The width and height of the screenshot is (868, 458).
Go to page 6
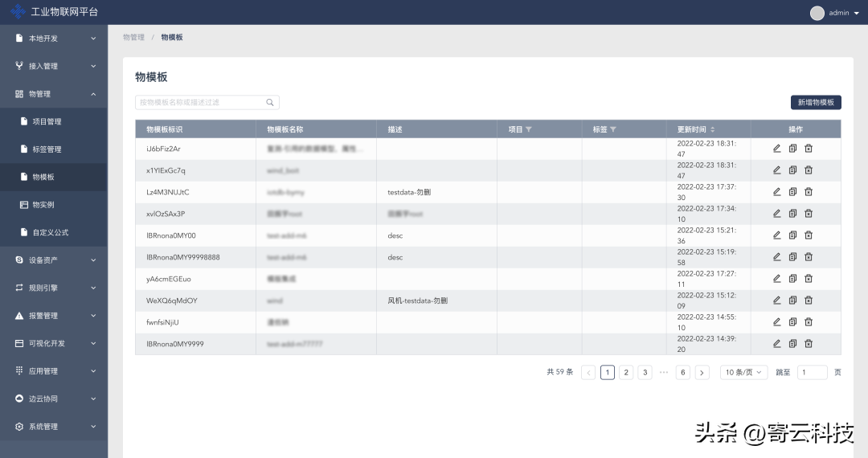(682, 372)
